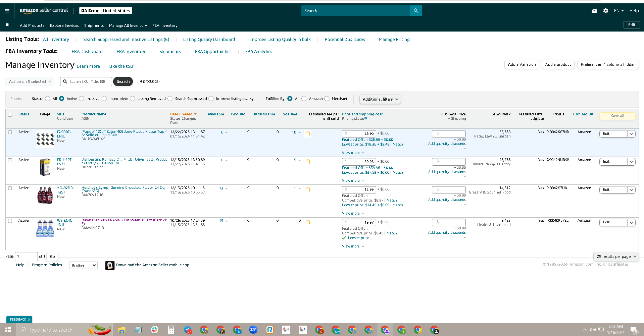Open File Explorer from taskbar
The image size is (644, 336).
[x=121, y=330]
